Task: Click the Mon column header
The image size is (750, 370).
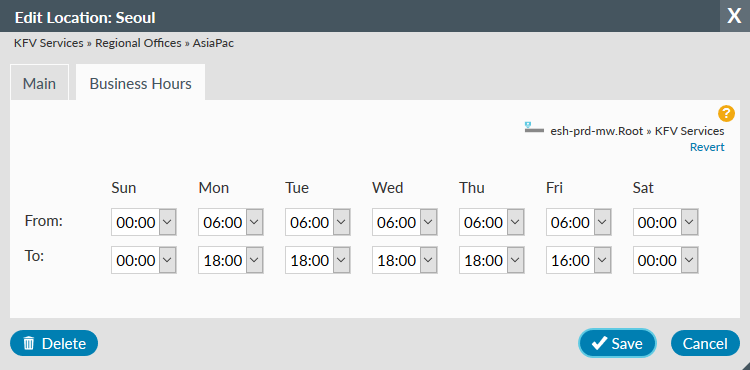Action: click(214, 188)
